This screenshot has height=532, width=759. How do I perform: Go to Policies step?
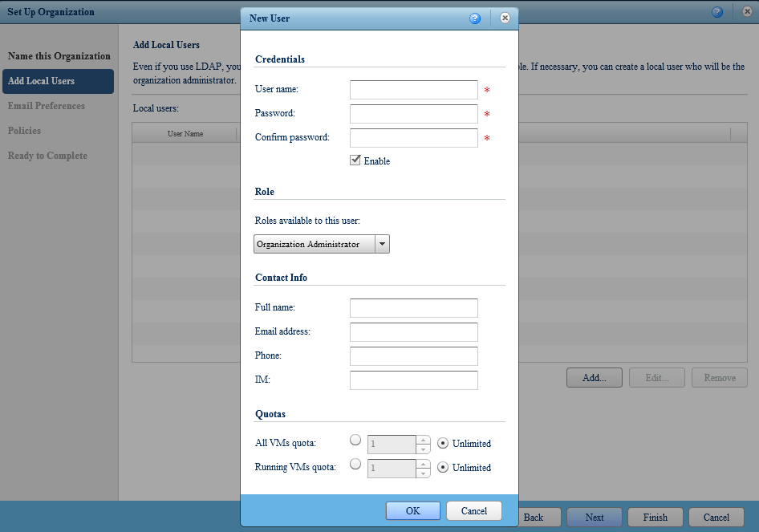point(24,131)
